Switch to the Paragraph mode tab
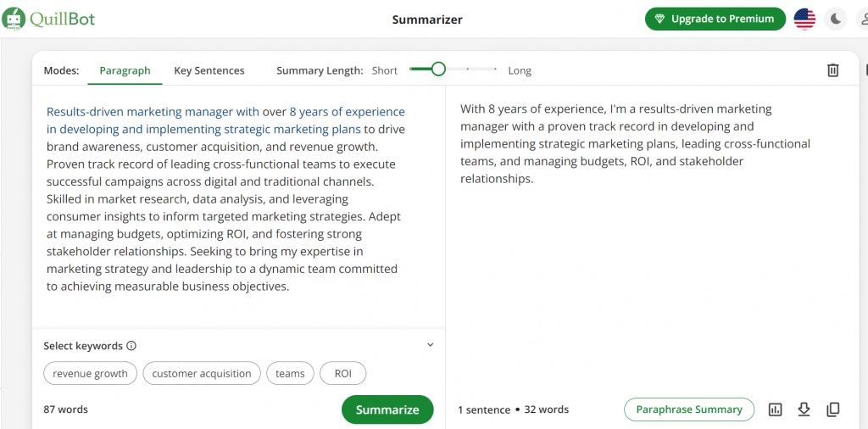The width and height of the screenshot is (868, 429). tap(125, 71)
